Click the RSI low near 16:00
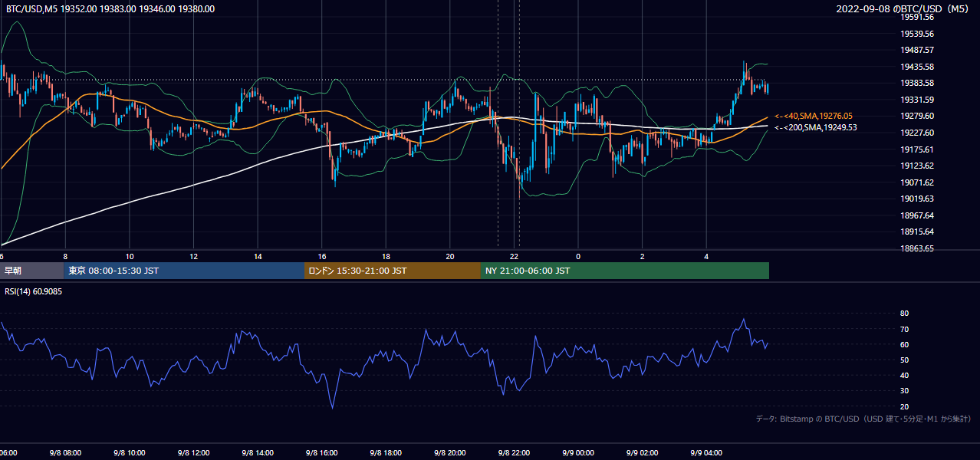The image size is (980, 460). (333, 406)
